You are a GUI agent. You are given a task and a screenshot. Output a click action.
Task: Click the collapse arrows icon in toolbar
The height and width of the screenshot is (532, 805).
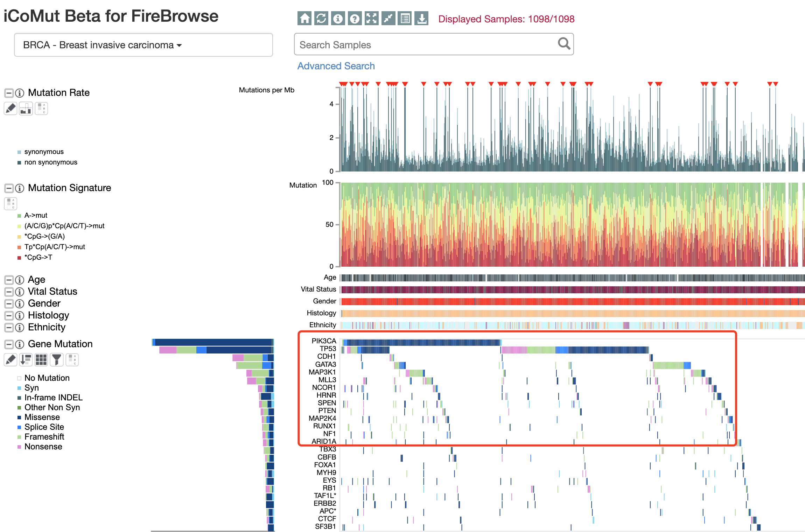click(388, 19)
